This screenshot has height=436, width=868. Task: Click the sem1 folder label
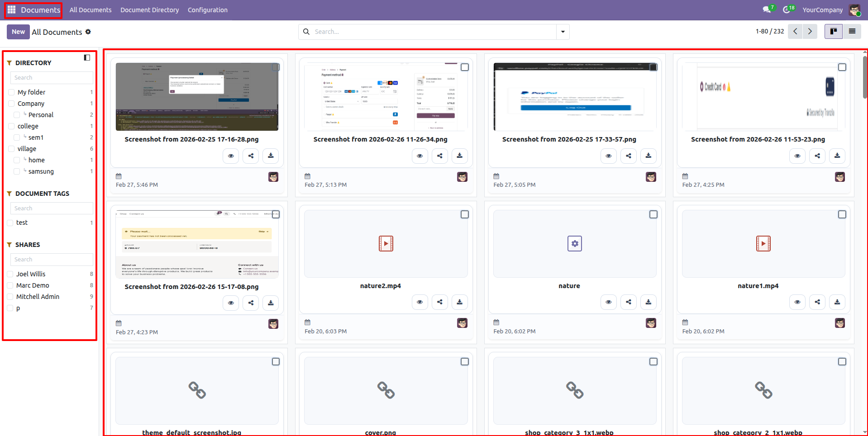pyautogui.click(x=36, y=137)
